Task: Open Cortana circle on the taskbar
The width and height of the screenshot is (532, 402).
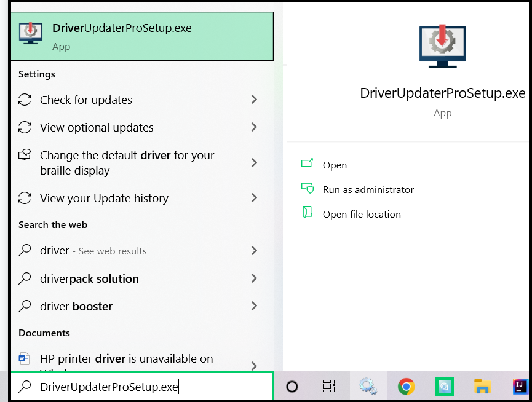Action: [x=292, y=387]
